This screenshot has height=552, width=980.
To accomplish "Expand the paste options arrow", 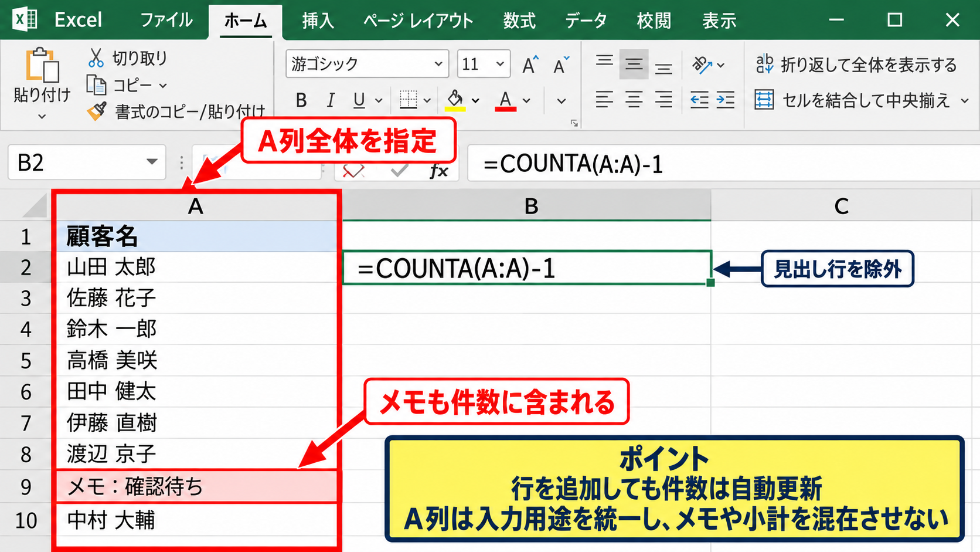I will pyautogui.click(x=42, y=116).
